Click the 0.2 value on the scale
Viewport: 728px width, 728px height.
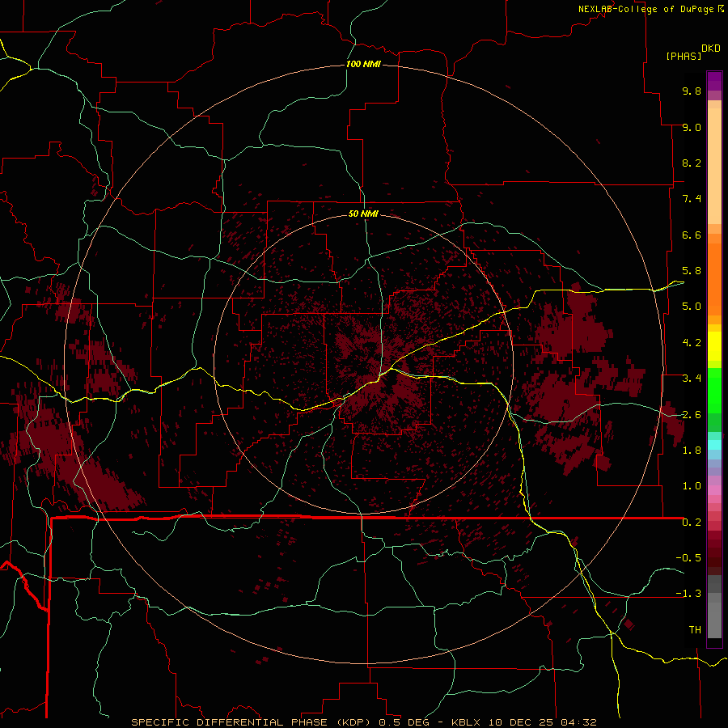[692, 523]
